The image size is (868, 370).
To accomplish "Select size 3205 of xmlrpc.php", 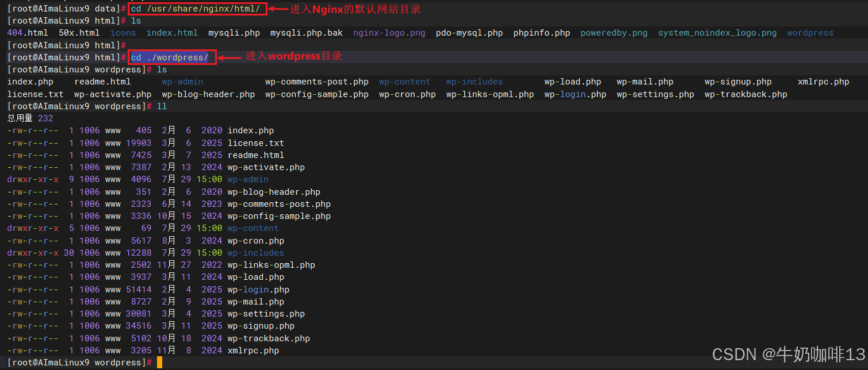I will 141,350.
